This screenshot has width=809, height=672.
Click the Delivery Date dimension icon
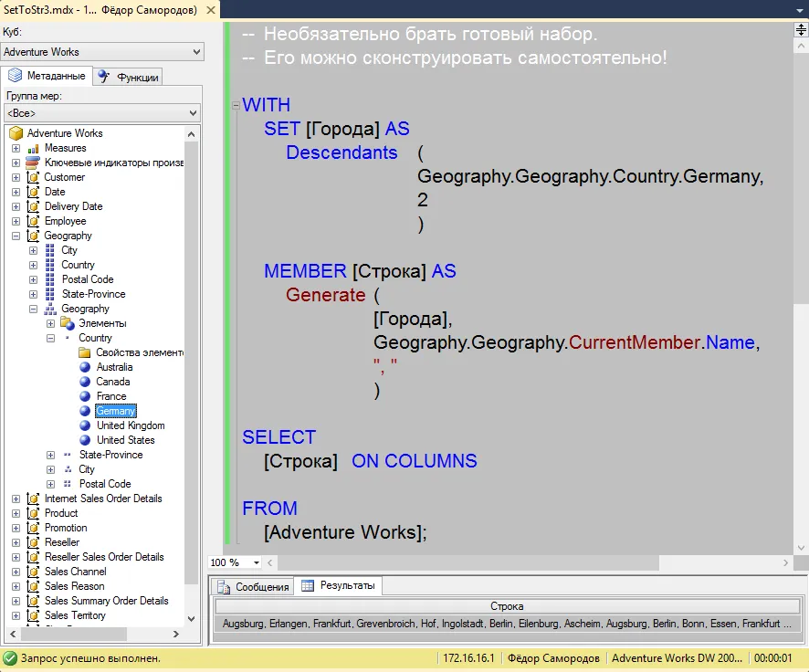(33, 206)
